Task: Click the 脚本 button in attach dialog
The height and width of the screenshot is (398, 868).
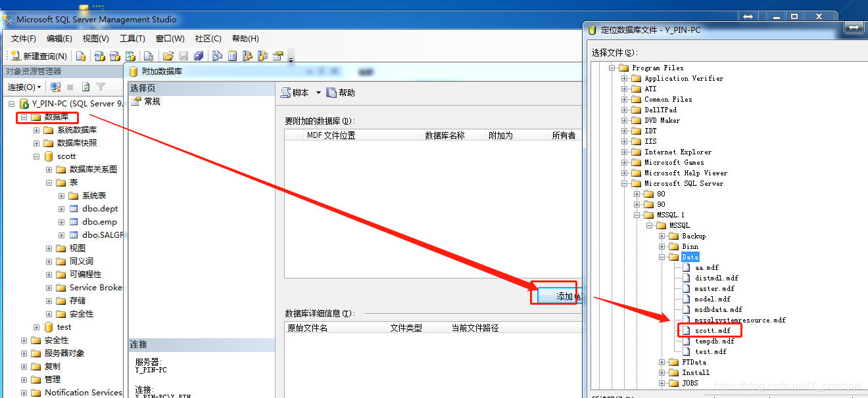Action: click(x=295, y=93)
